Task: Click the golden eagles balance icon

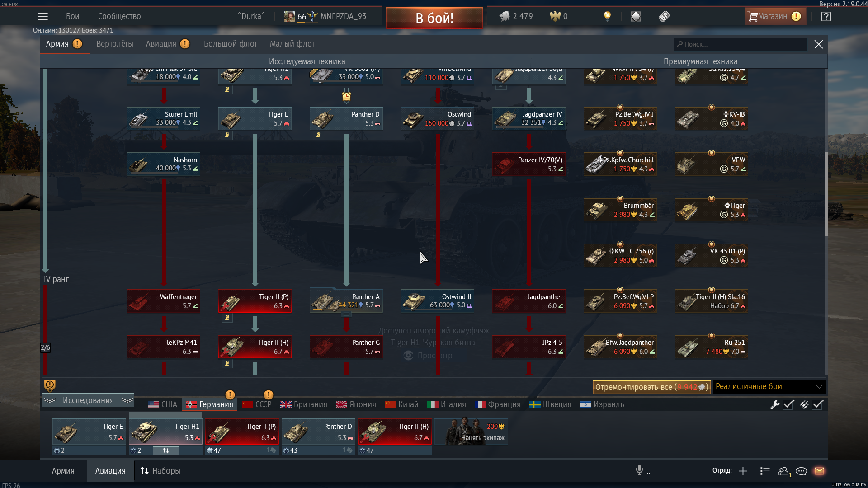Action: tap(555, 16)
